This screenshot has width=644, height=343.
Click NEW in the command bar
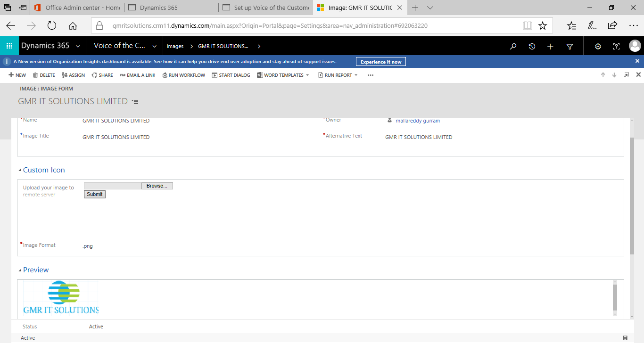(17, 75)
